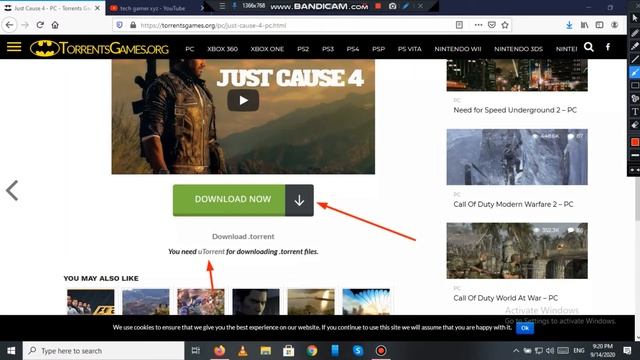Open tracking protection shield icon
The image size is (640, 360).
click(x=120, y=25)
